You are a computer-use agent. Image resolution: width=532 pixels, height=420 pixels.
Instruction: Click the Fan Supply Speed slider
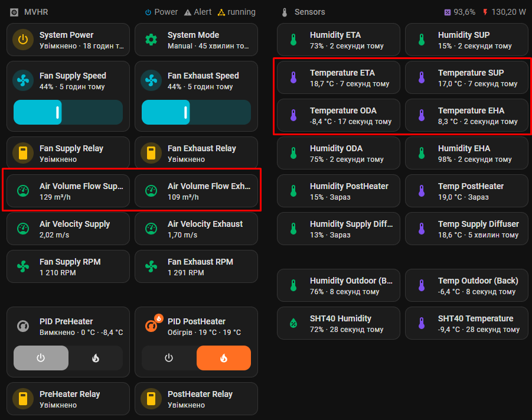68,112
